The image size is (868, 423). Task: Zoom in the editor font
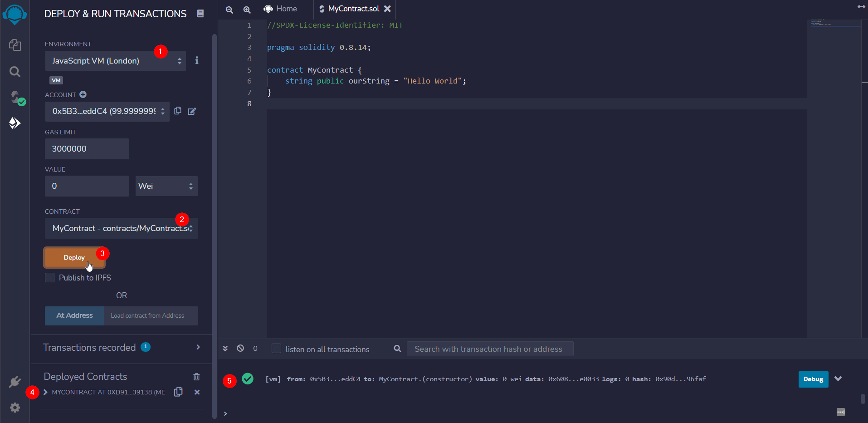coord(247,10)
